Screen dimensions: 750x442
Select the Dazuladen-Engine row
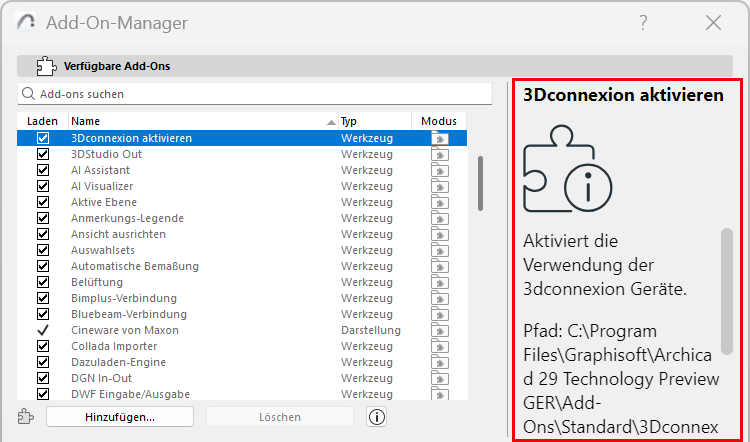(x=242, y=363)
